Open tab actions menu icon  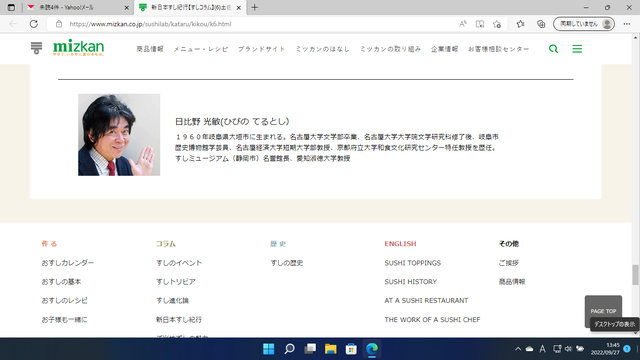coord(11,7)
